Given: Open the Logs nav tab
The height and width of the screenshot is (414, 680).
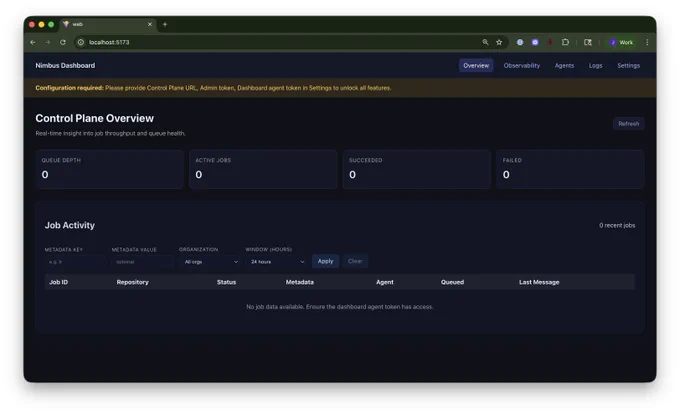Looking at the screenshot, I should pyautogui.click(x=595, y=65).
